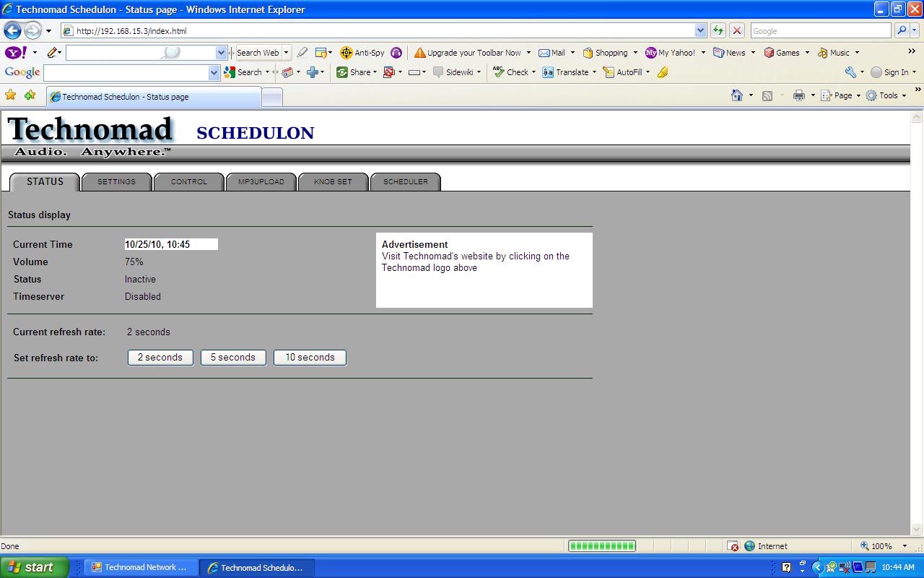The height and width of the screenshot is (578, 924).
Task: Click the Yahoo pencil icon
Action: pos(53,53)
